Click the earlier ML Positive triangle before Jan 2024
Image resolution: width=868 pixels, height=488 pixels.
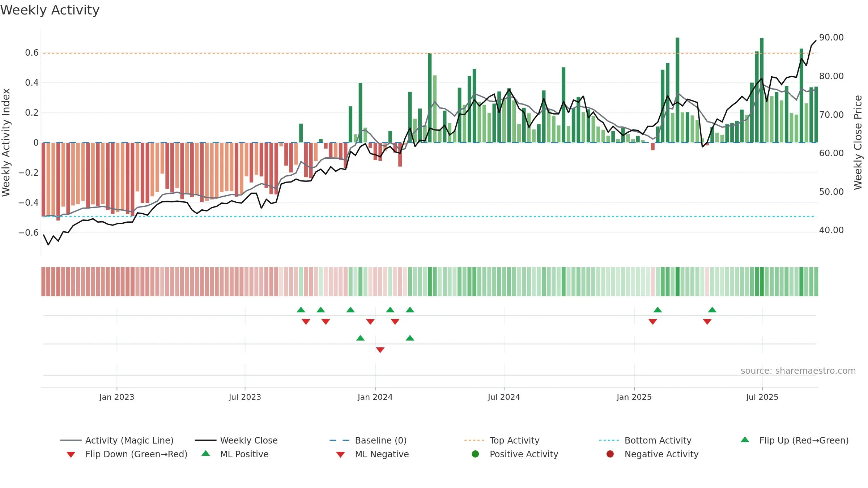pos(361,338)
